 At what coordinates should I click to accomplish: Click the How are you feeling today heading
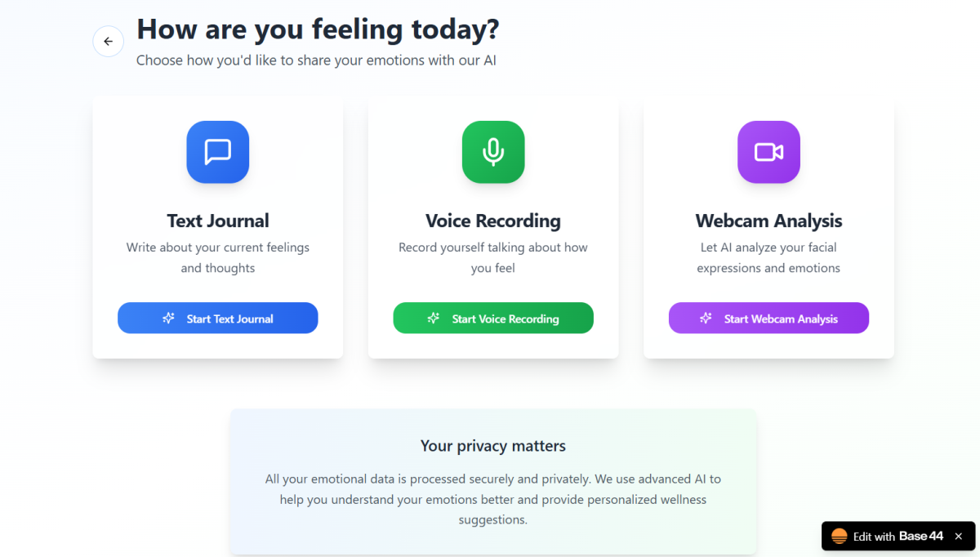click(x=318, y=29)
